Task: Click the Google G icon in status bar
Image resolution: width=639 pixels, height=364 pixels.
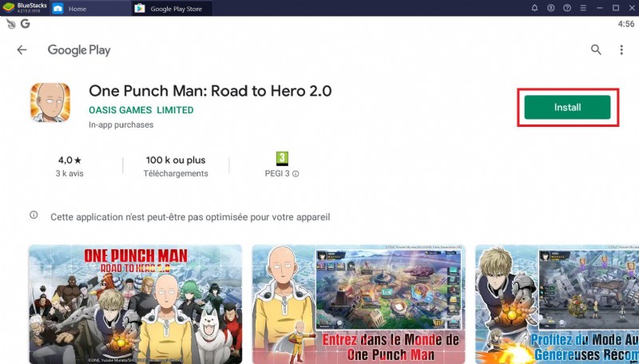Action: (26, 25)
